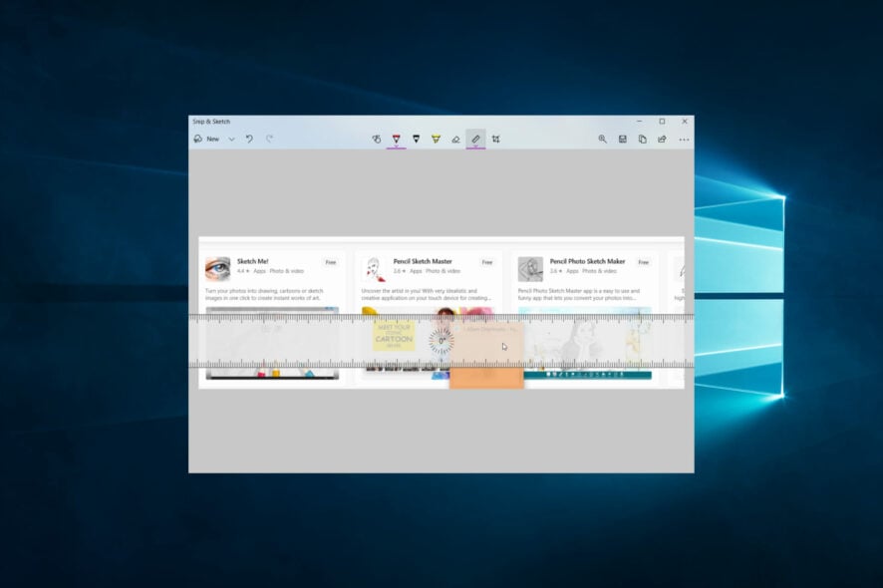Save the snip with Save icon
This screenshot has width=883, height=588.
click(622, 140)
